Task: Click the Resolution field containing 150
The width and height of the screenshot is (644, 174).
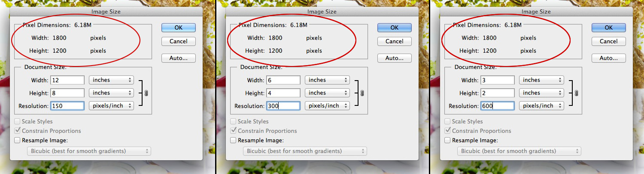Action: click(x=67, y=106)
